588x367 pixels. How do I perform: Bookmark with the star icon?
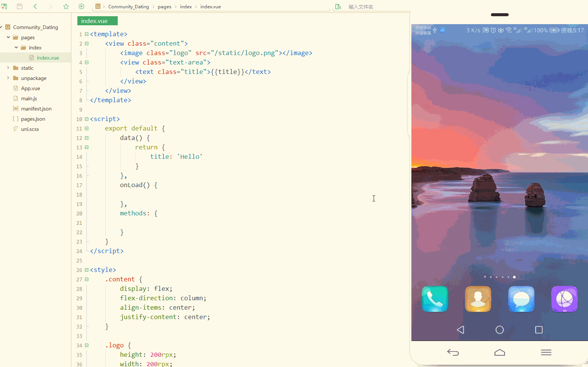tap(66, 6)
